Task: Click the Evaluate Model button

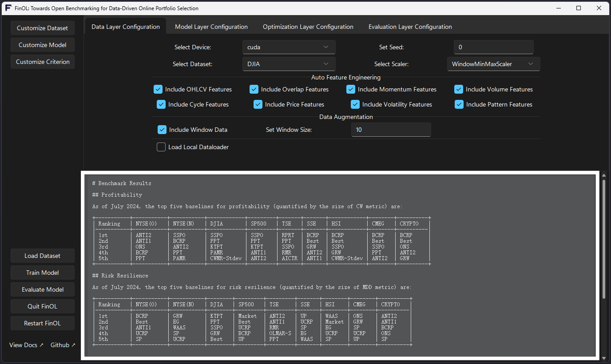Action: 43,289
